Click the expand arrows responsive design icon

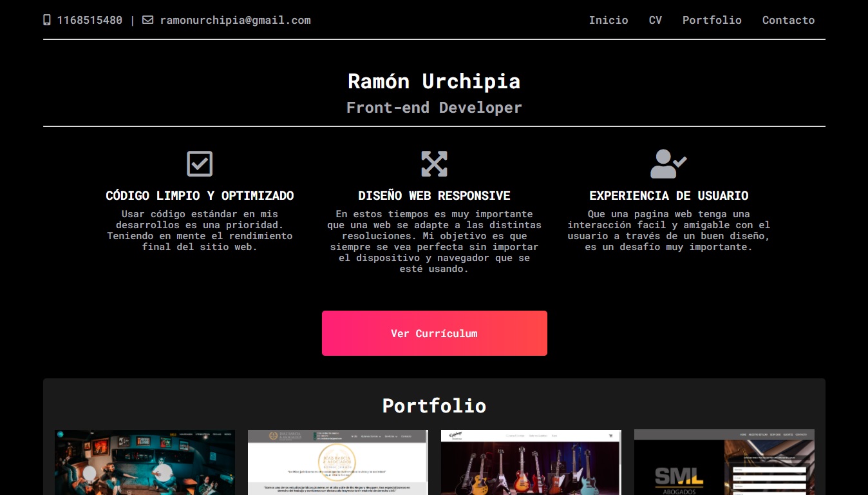(x=434, y=164)
